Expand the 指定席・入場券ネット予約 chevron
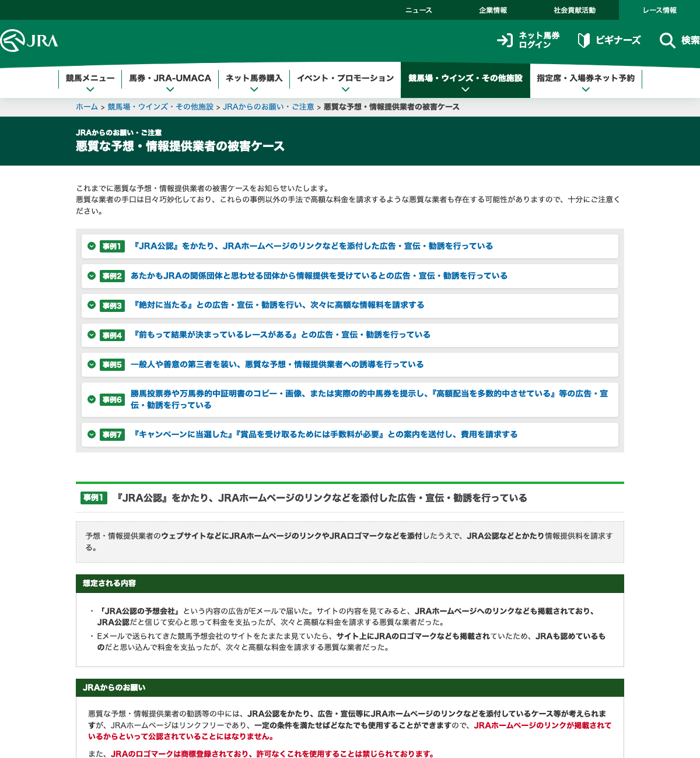This screenshot has width=700, height=758. point(586,89)
